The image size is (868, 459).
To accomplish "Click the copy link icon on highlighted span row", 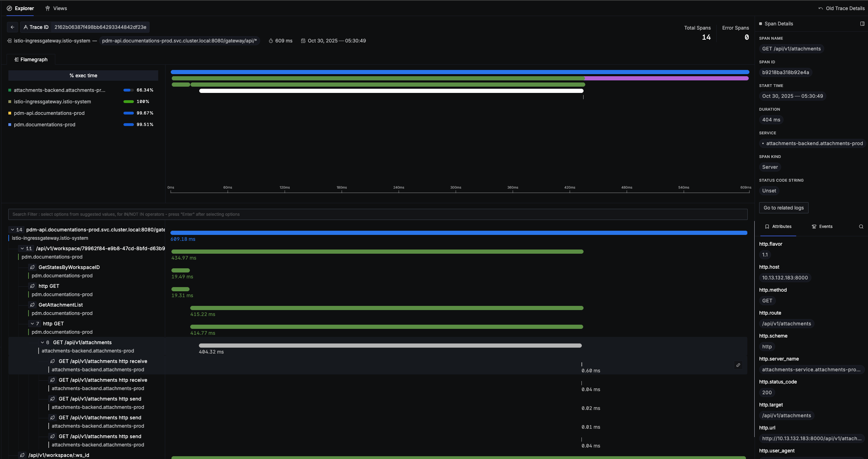I will (738, 365).
